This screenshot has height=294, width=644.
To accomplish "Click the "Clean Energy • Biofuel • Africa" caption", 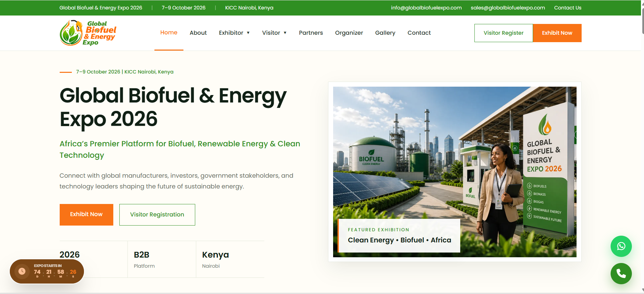I will 399,240.
